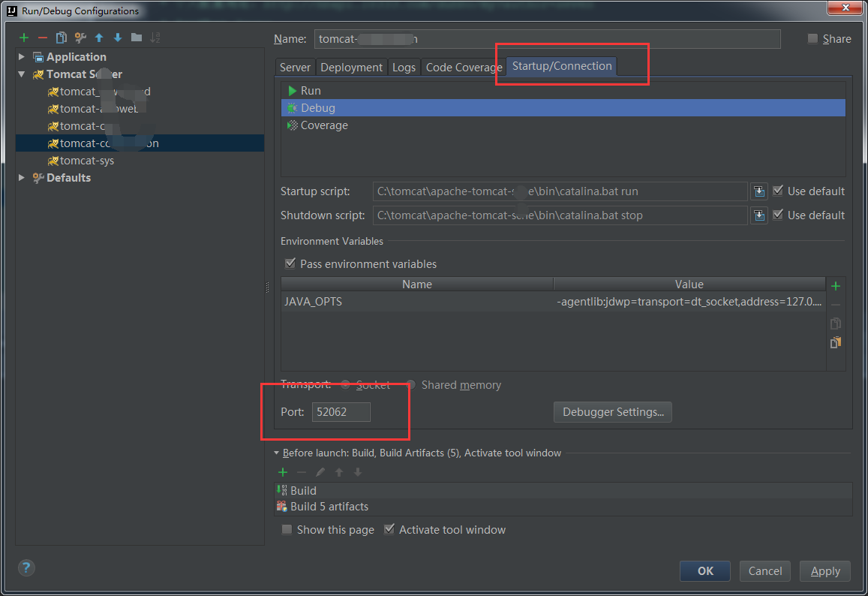Select the Defaults tree item
868x596 pixels.
coord(68,177)
